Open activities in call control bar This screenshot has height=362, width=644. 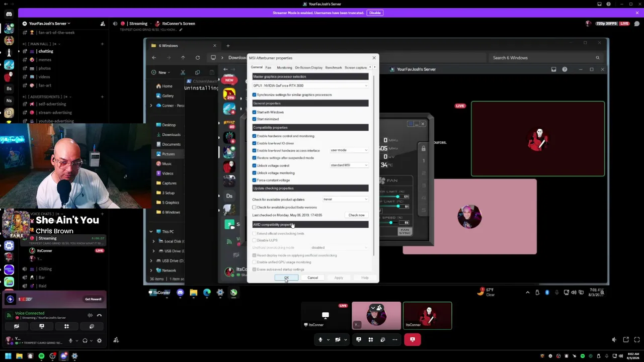[x=371, y=339]
